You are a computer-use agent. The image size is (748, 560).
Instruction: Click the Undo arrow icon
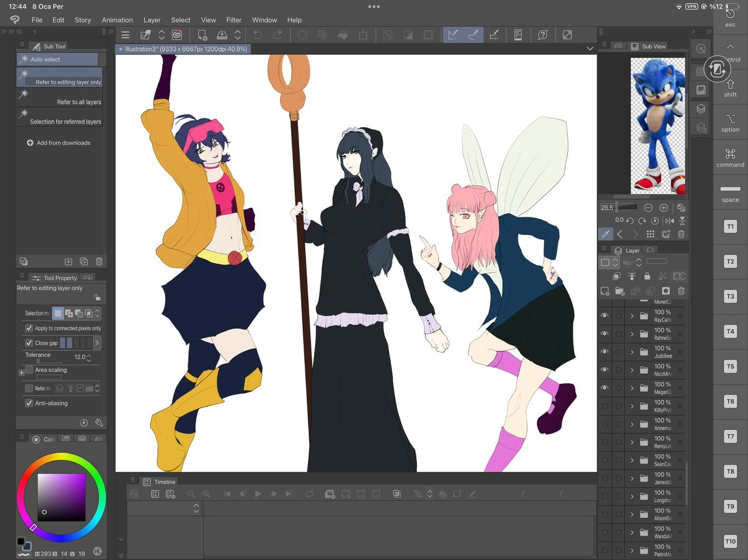point(257,36)
